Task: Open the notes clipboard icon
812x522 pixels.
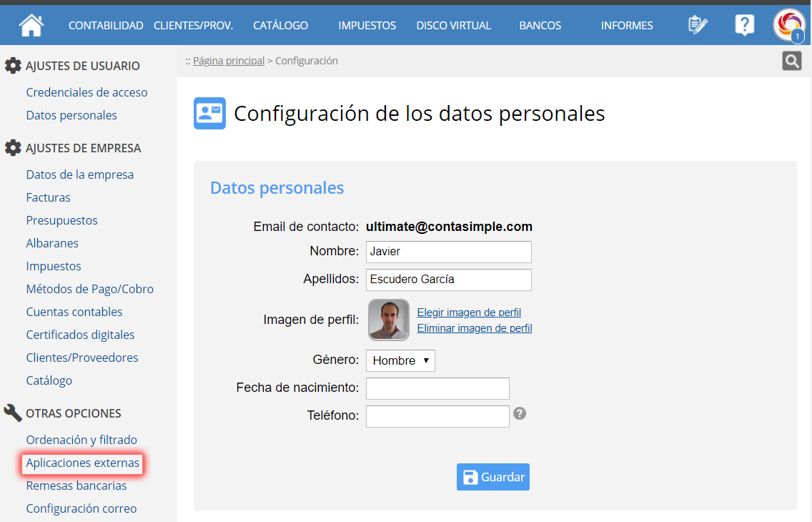Action: click(698, 25)
